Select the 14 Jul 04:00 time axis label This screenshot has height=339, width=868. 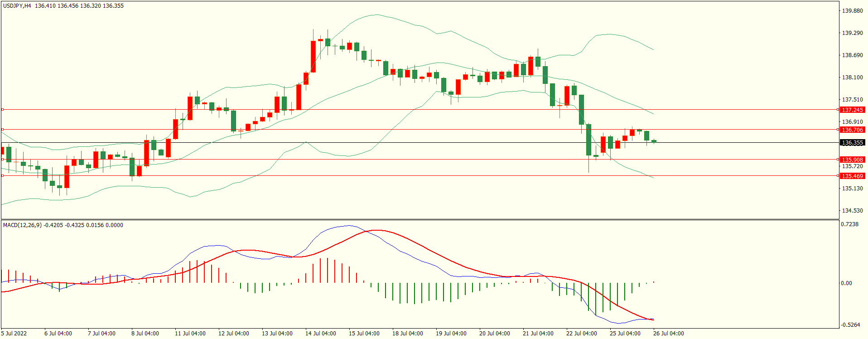[x=320, y=334]
